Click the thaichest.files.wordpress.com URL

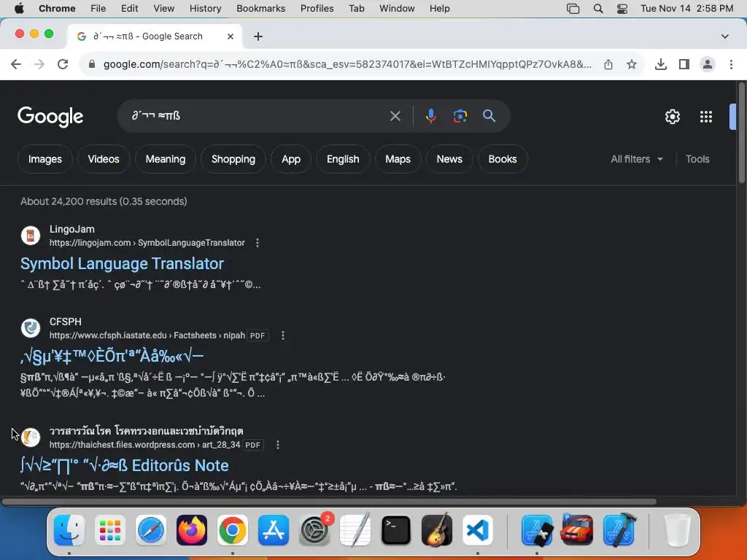click(x=145, y=445)
